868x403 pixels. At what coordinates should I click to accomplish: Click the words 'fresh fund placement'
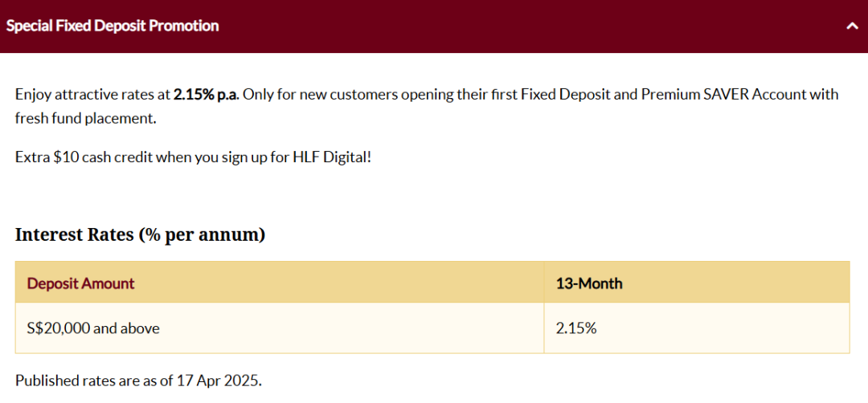coord(84,118)
